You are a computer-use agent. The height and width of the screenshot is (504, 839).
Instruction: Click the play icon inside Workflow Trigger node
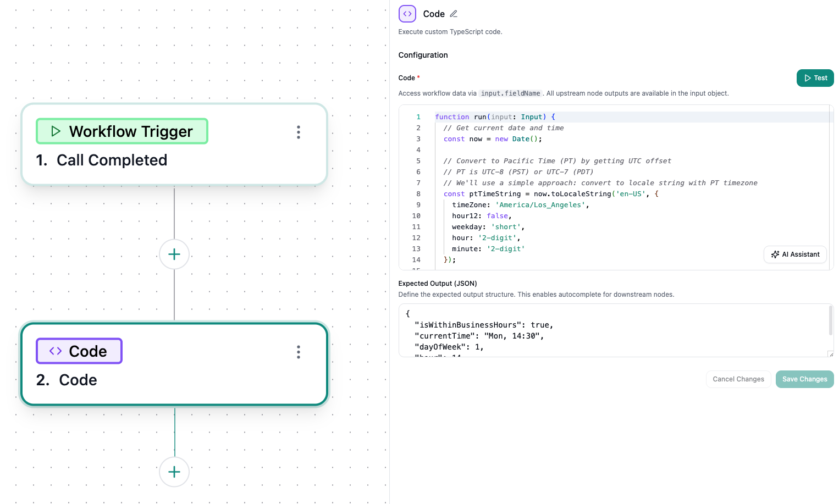(55, 131)
